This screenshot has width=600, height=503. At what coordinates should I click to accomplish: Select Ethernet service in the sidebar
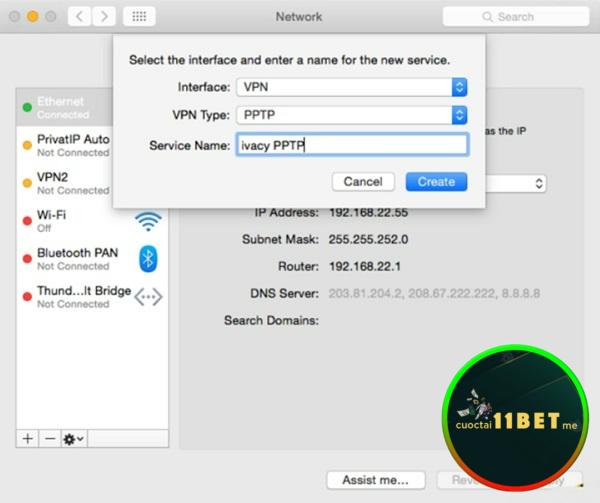point(65,107)
